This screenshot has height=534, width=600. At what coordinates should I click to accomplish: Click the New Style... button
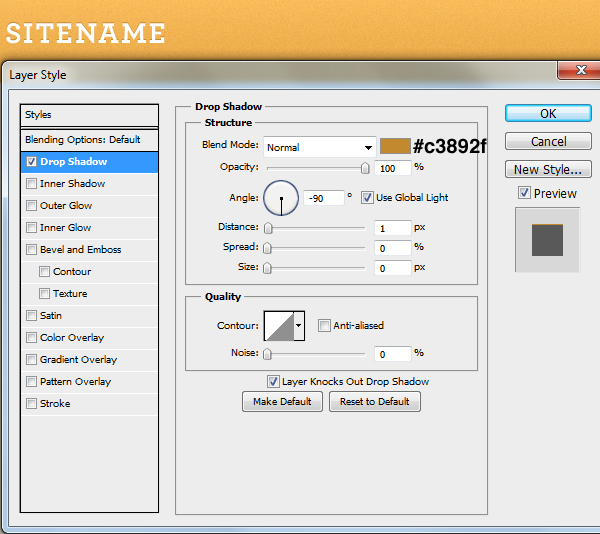tap(548, 169)
